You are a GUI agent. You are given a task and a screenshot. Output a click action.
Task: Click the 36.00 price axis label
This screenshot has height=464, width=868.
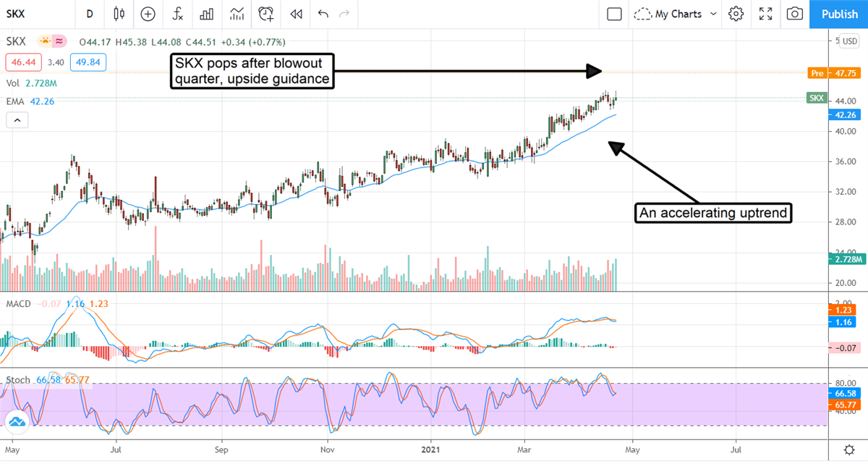847,161
